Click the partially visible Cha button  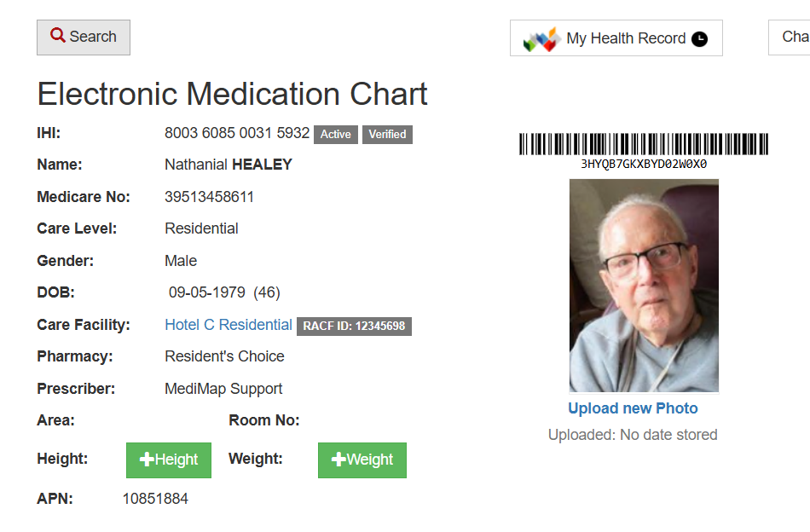[x=793, y=38]
